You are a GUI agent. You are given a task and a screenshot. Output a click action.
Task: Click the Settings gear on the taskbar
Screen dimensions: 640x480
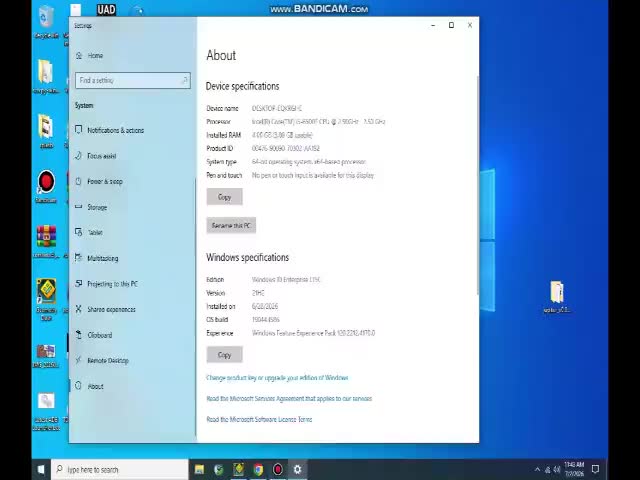point(298,469)
